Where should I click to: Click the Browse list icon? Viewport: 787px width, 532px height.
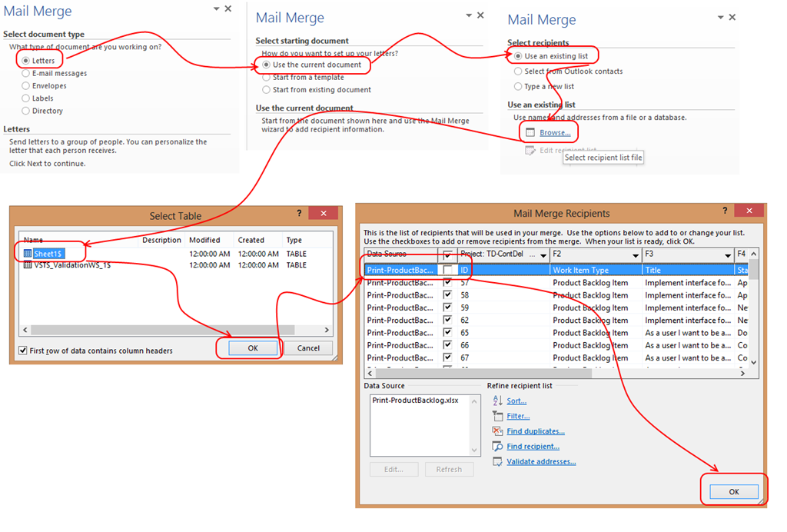(x=530, y=133)
